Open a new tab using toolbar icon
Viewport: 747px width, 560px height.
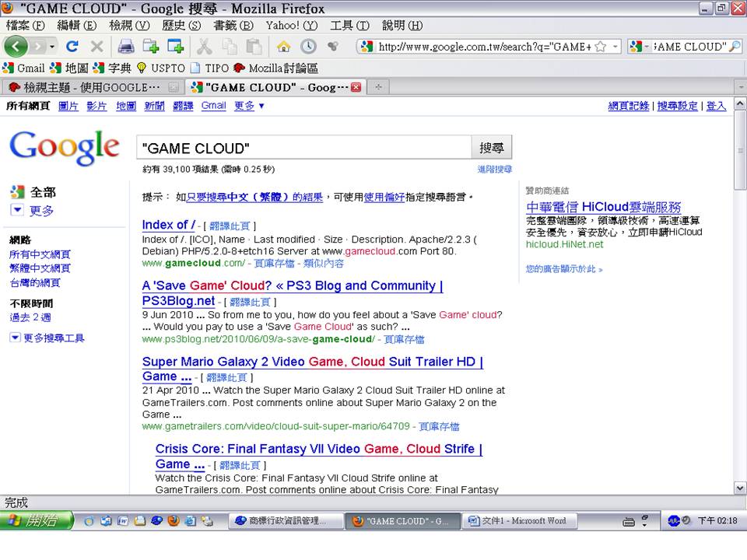click(x=151, y=46)
